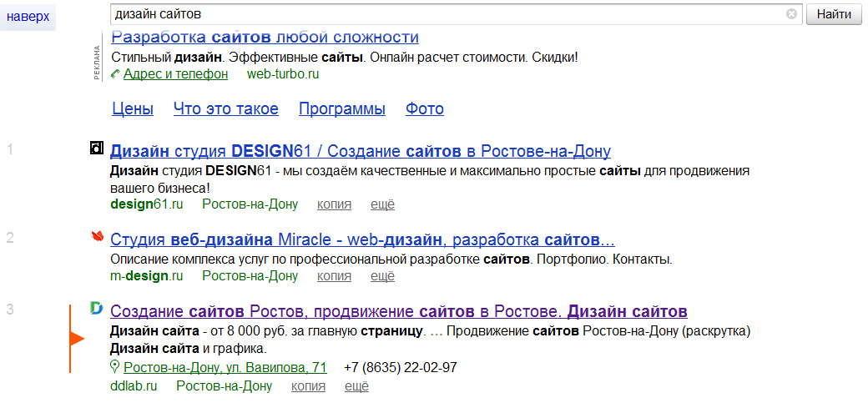Select the Что это такое related query
868x408 pixels.
tap(226, 109)
